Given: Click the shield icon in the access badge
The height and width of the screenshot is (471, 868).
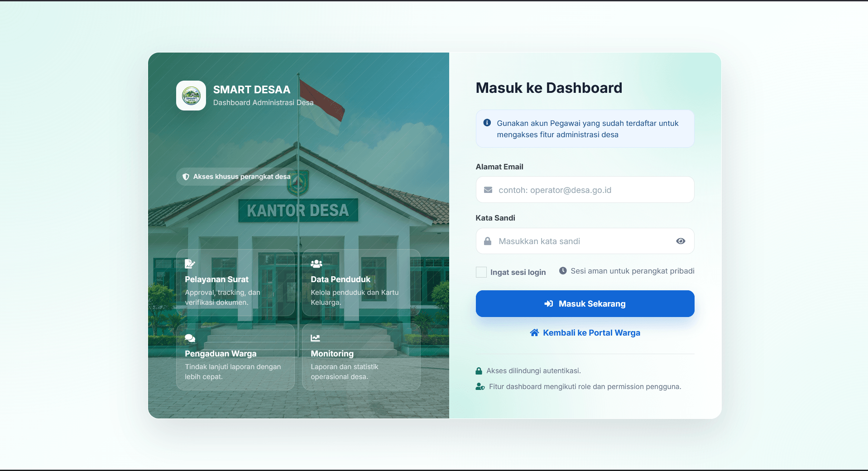Looking at the screenshot, I should (x=186, y=177).
